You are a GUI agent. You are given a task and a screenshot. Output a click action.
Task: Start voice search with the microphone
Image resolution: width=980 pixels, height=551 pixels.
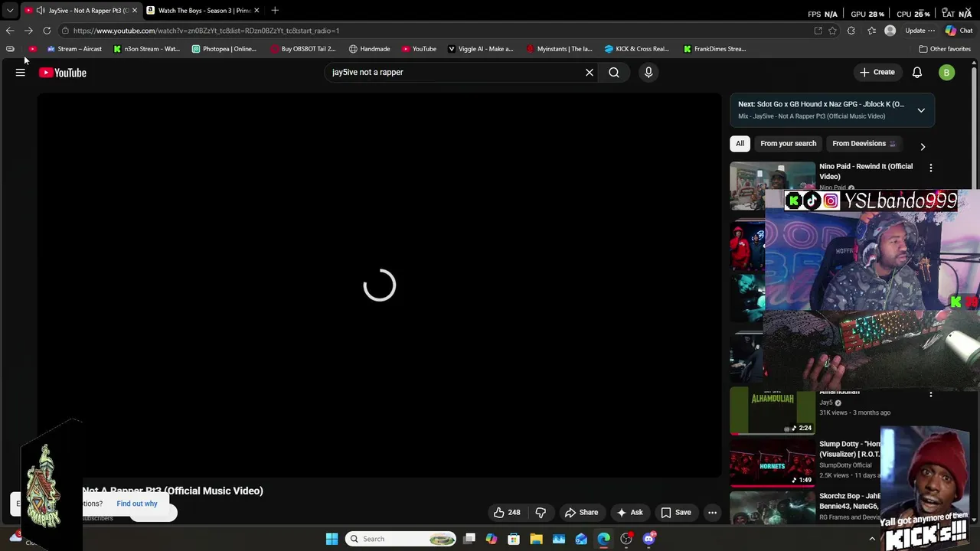[x=648, y=72]
